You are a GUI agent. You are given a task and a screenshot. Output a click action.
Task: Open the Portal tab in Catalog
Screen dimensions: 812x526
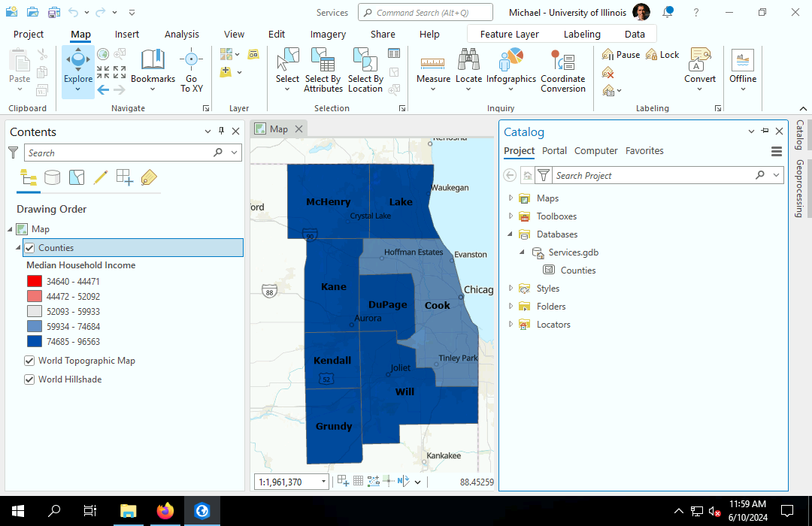[554, 150]
